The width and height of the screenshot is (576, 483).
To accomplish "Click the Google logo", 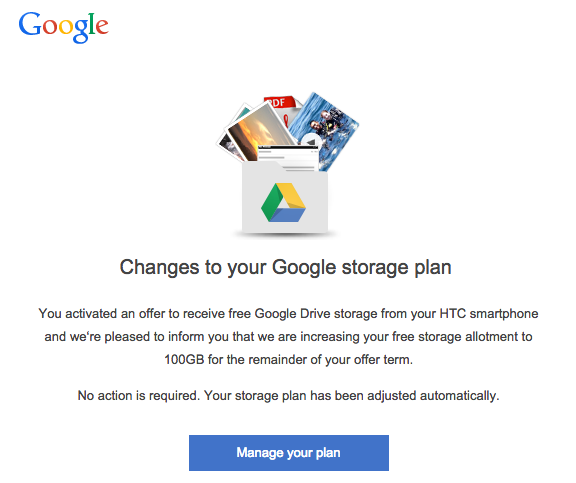I will click(x=64, y=27).
